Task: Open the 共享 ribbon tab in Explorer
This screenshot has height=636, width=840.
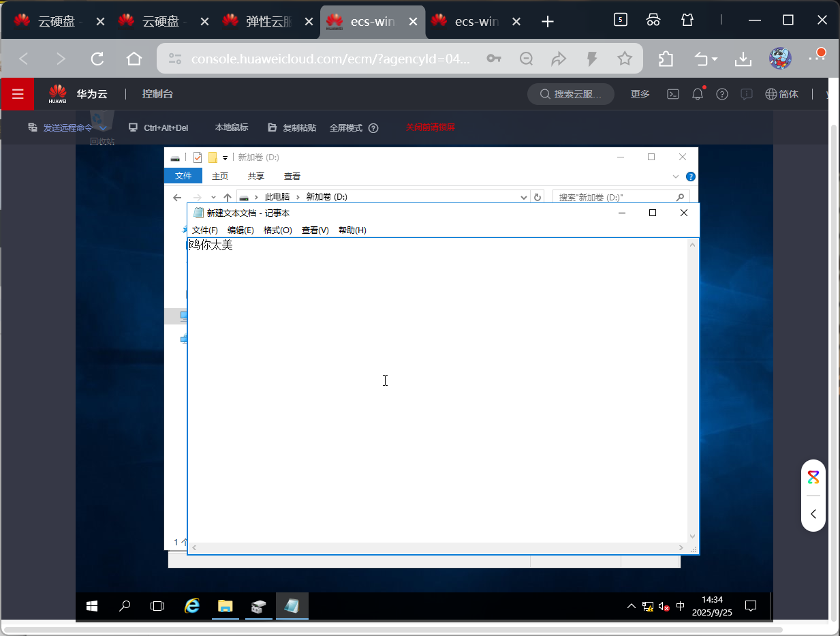Action: click(x=256, y=176)
